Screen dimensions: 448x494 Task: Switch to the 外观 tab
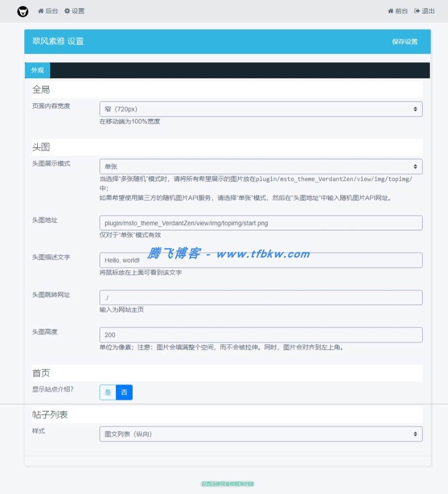(x=37, y=70)
